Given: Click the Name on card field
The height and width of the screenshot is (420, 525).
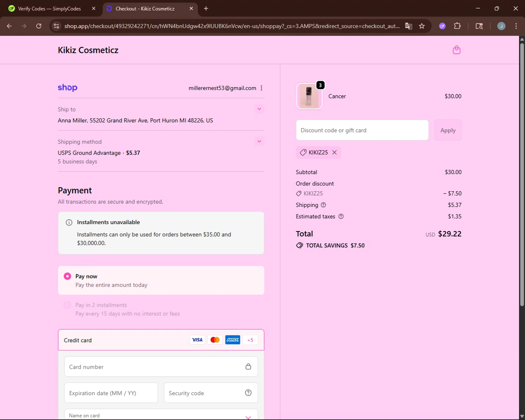Looking at the screenshot, I should click(161, 414).
